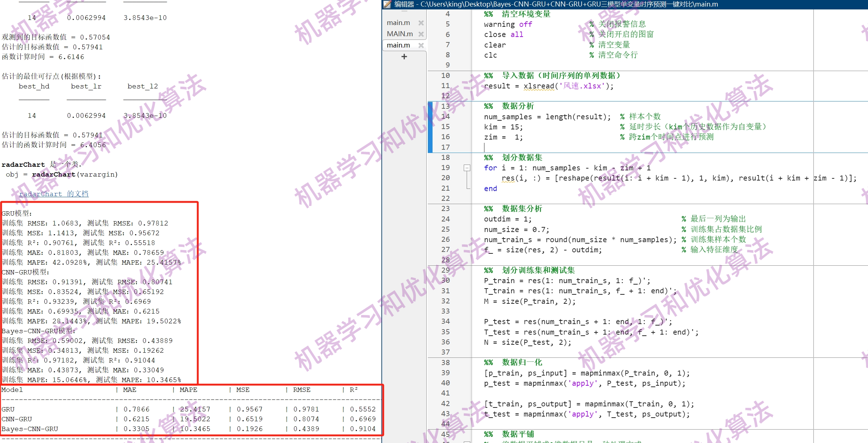The width and height of the screenshot is (868, 443).
Task: Place cursor on the clear command line
Action: [x=494, y=45]
